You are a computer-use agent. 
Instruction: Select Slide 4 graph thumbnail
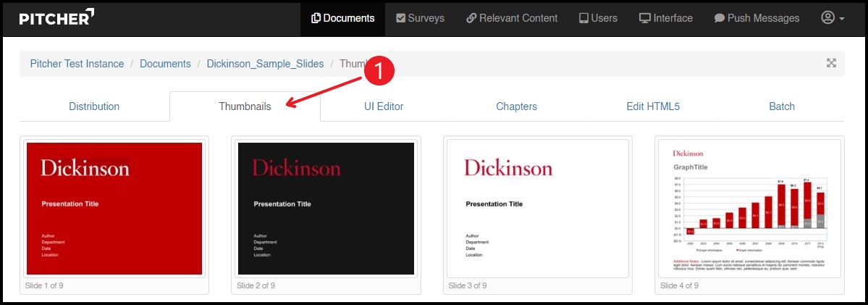coord(749,209)
